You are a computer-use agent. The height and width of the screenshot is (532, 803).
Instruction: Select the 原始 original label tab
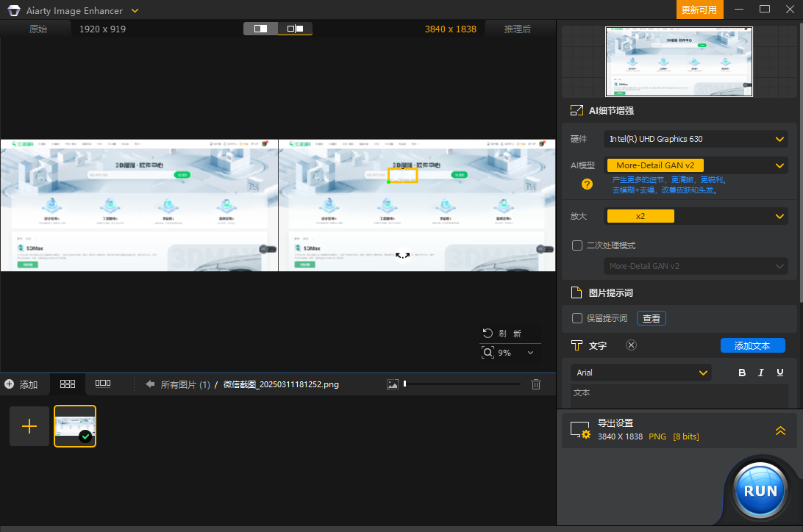tap(38, 29)
